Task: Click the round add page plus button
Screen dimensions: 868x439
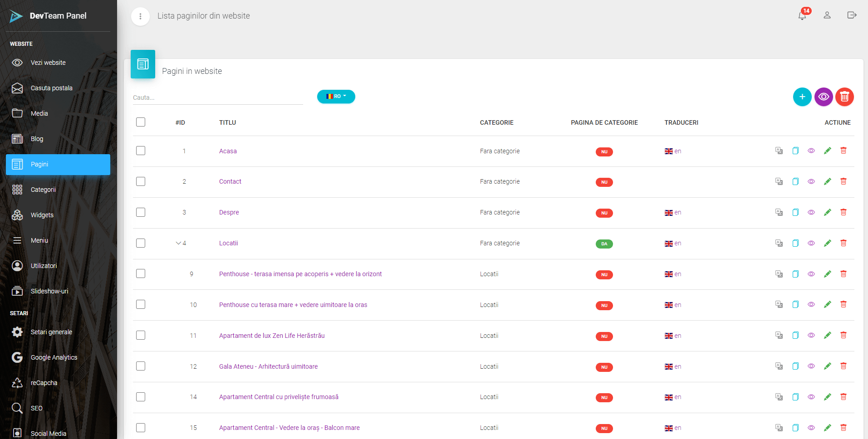Action: click(802, 97)
